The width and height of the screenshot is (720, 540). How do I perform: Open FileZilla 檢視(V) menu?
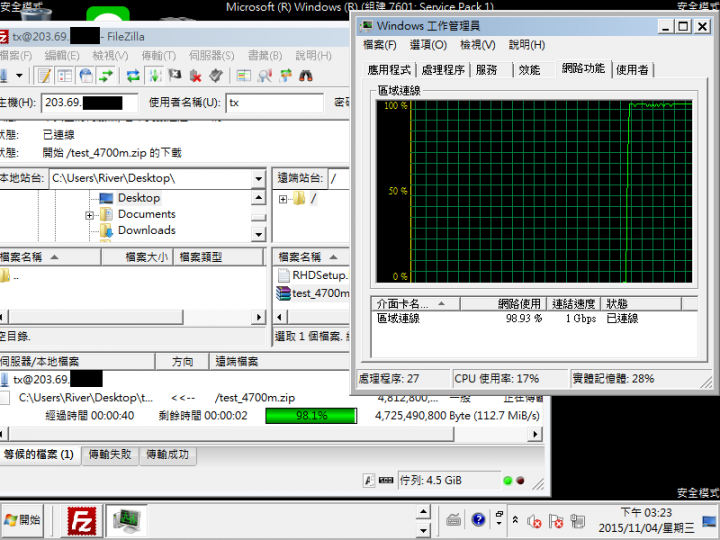pyautogui.click(x=110, y=56)
